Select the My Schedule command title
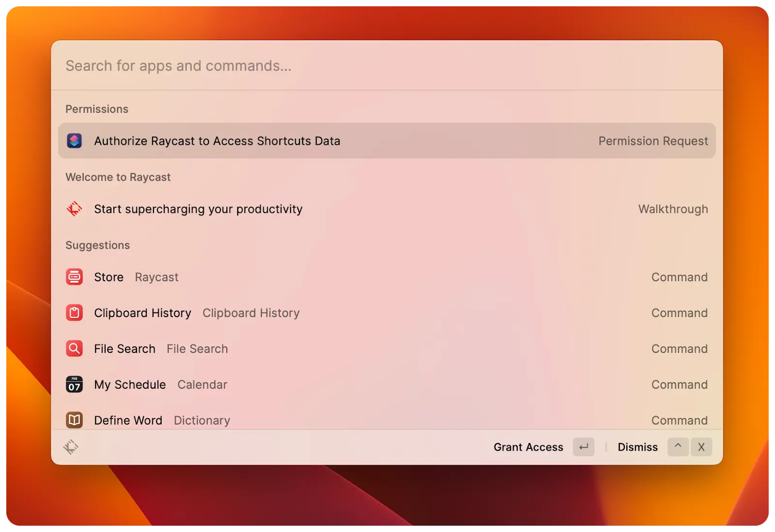Image resolution: width=775 pixels, height=532 pixels. coord(130,385)
